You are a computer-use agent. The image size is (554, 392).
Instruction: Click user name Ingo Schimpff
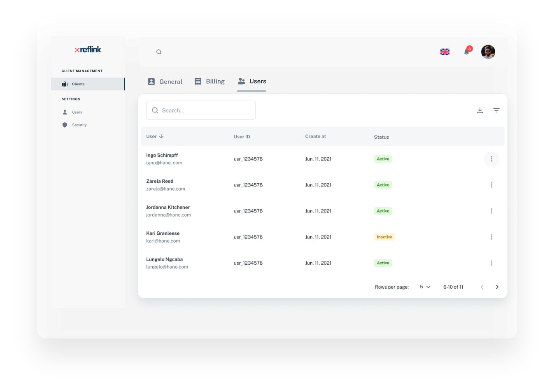(x=162, y=155)
